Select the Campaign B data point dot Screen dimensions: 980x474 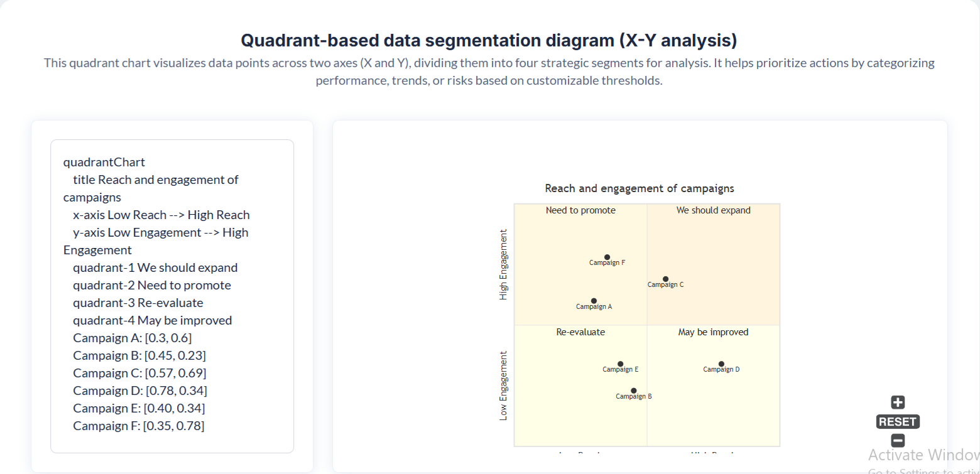tap(634, 391)
